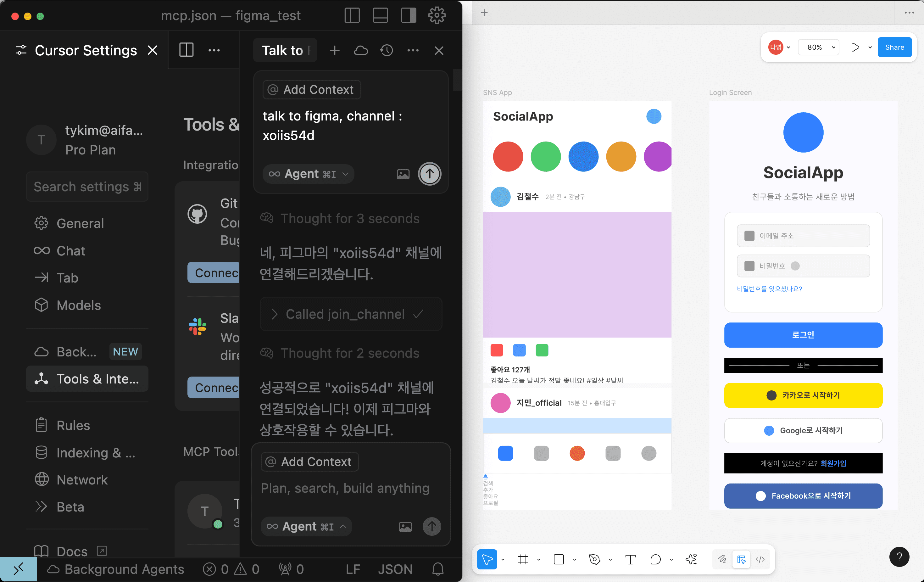Screen dimensions: 924x582
Task: Click remote window icon in status bar
Action: point(19,569)
